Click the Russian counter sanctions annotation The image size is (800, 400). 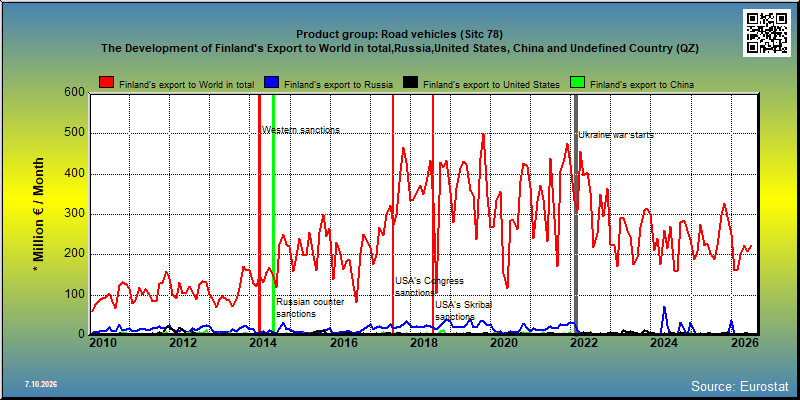tap(310, 308)
